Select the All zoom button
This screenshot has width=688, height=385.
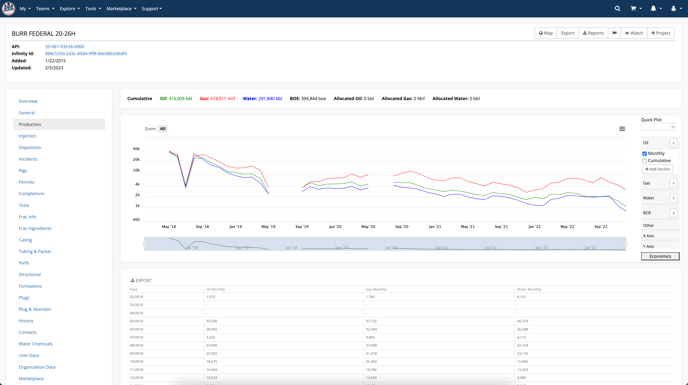163,129
